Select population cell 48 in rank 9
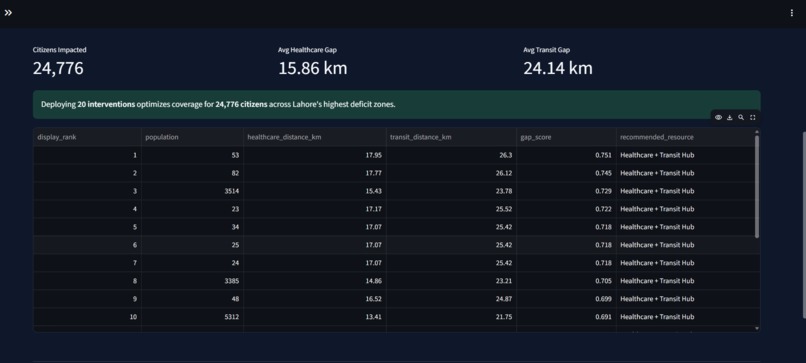The image size is (806, 363). coord(192,299)
